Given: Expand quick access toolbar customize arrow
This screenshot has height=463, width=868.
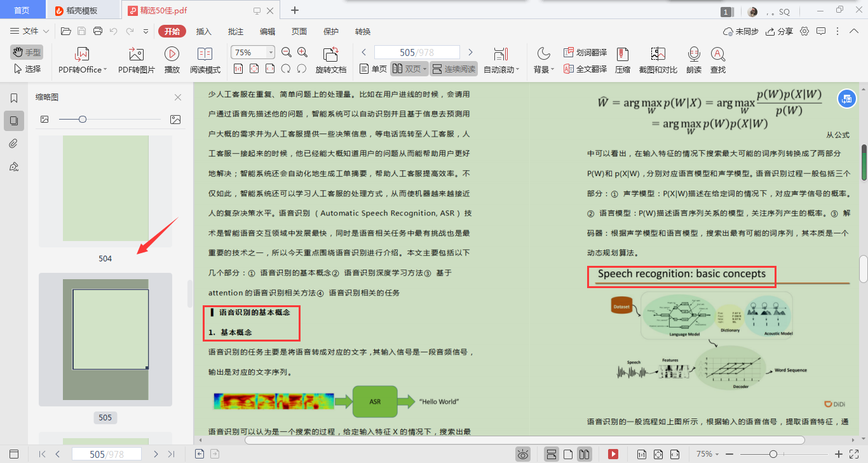Looking at the screenshot, I should pos(146,31).
